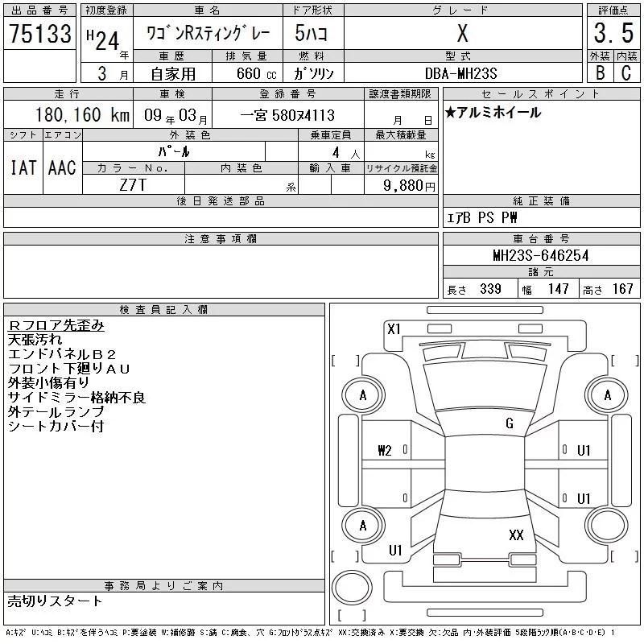Select color number Z7T
Screen dimensions: 644x644
(x=133, y=185)
